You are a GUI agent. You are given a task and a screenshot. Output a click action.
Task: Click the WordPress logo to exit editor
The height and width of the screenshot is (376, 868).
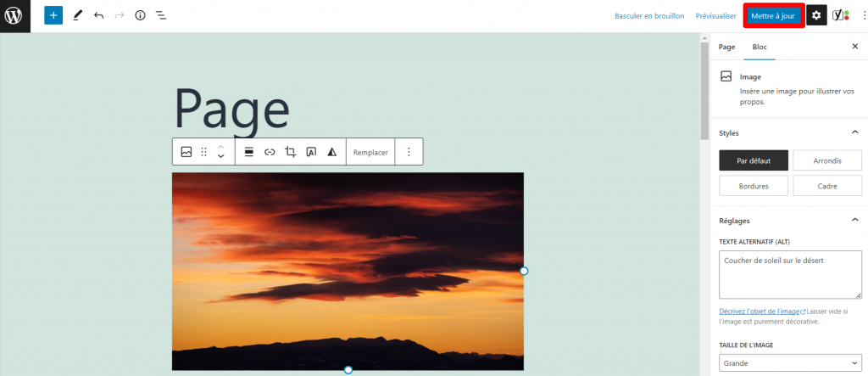14,15
